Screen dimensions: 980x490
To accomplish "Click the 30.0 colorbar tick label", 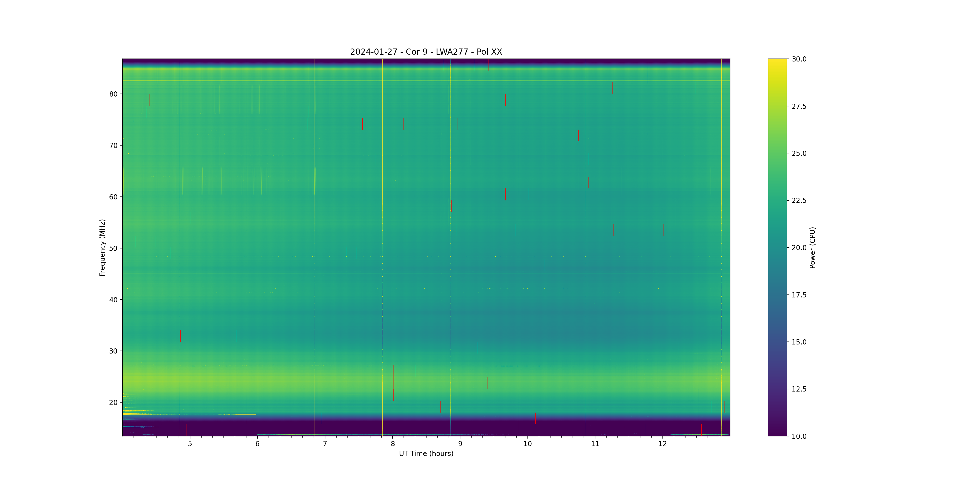I will tap(799, 59).
